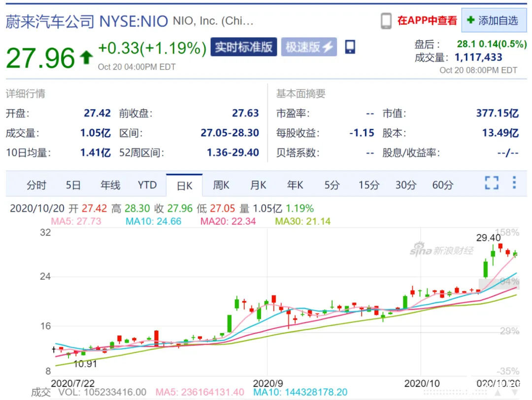Click the 股本 value 13.49亿
This screenshot has height=400, width=532.
pos(500,133)
